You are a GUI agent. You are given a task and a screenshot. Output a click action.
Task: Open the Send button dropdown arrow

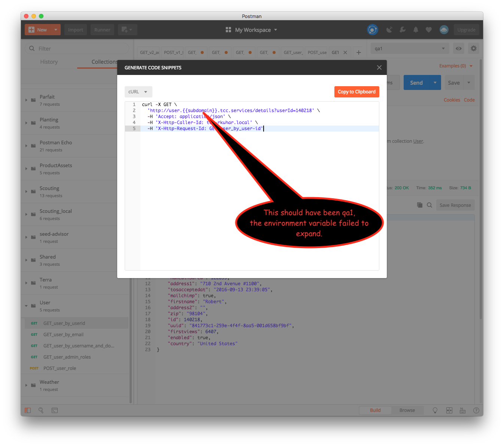tap(435, 83)
